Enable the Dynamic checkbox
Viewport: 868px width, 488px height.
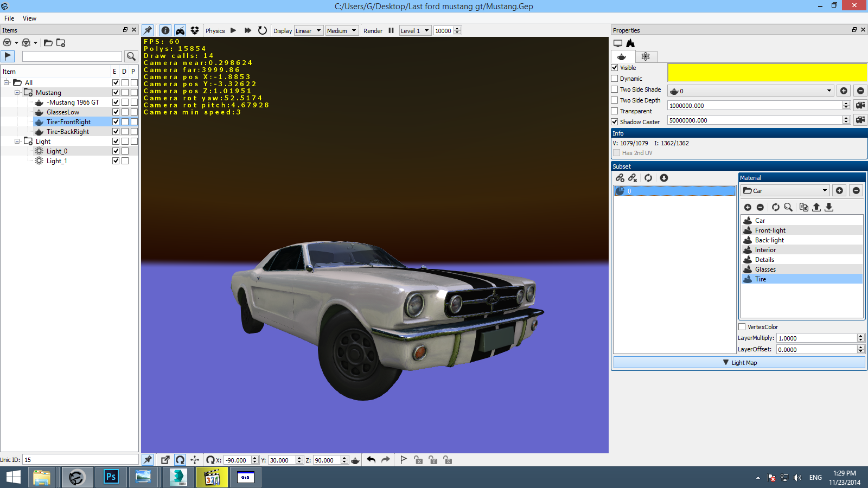tap(615, 79)
